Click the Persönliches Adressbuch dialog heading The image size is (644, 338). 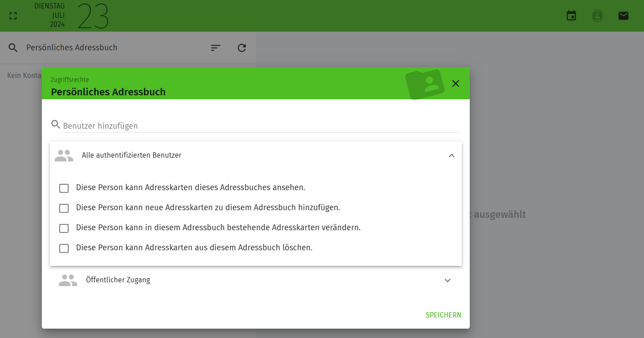(108, 92)
